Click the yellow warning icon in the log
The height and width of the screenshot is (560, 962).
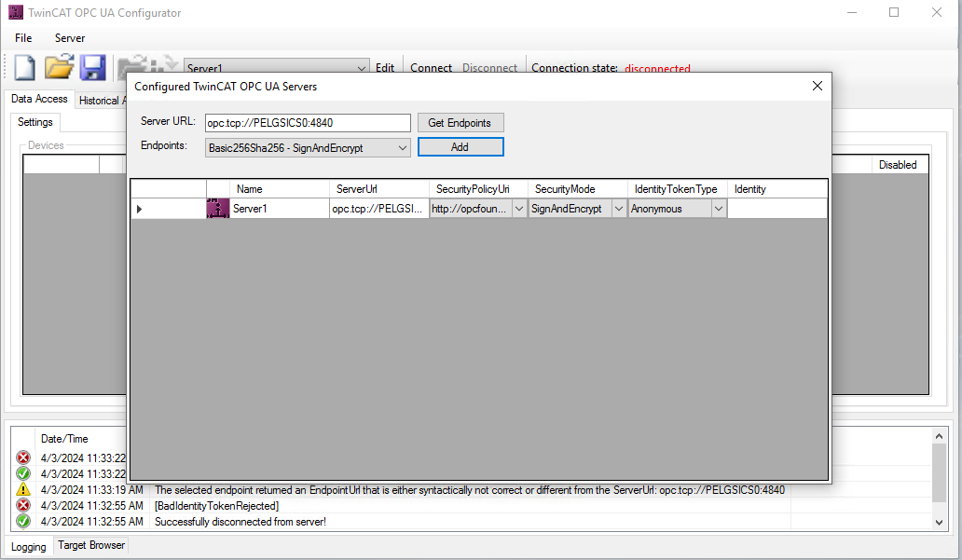tap(23, 490)
